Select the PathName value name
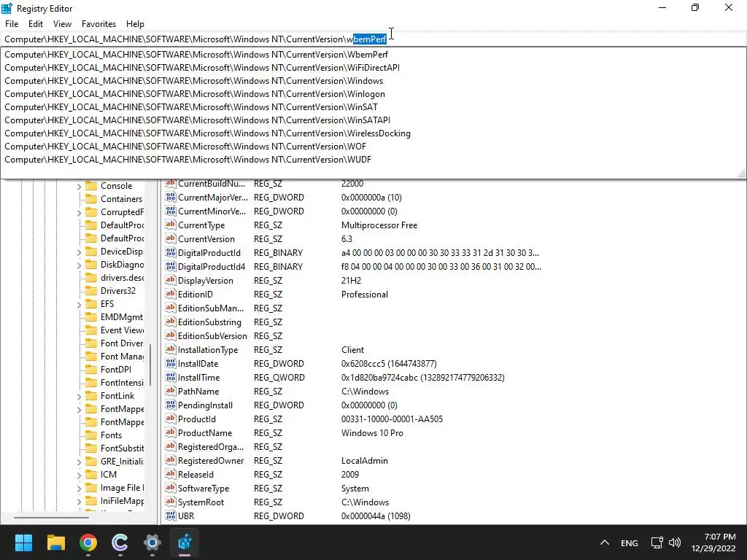The width and height of the screenshot is (747, 560). tap(198, 392)
